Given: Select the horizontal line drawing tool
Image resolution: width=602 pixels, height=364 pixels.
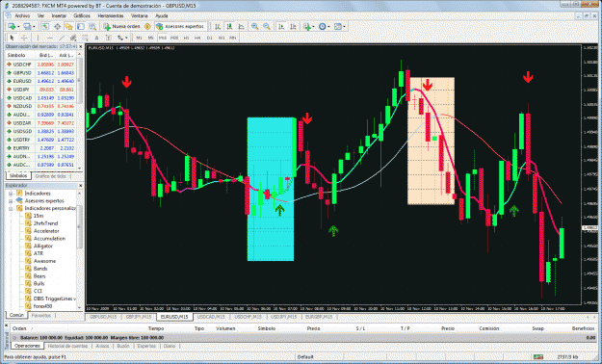Looking at the screenshot, I should (x=49, y=38).
